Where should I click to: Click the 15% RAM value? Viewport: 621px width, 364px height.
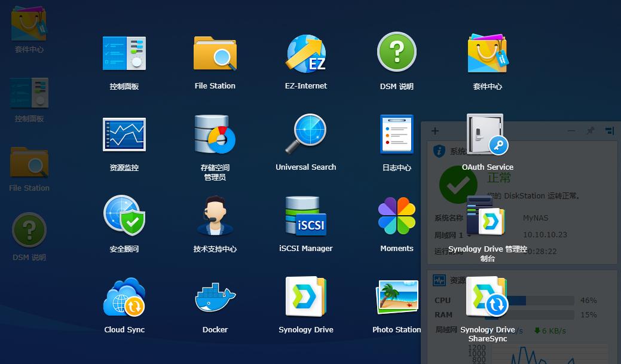coord(589,315)
